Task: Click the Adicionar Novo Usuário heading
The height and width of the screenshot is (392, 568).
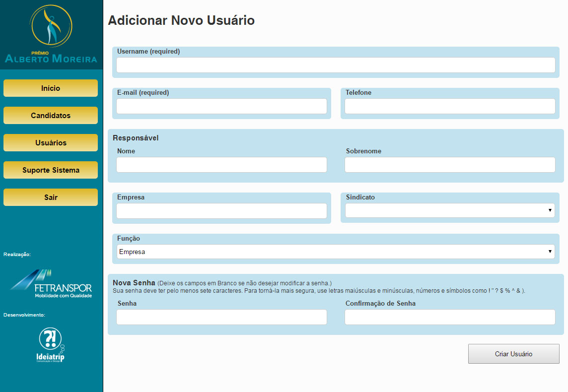Action: 181,20
